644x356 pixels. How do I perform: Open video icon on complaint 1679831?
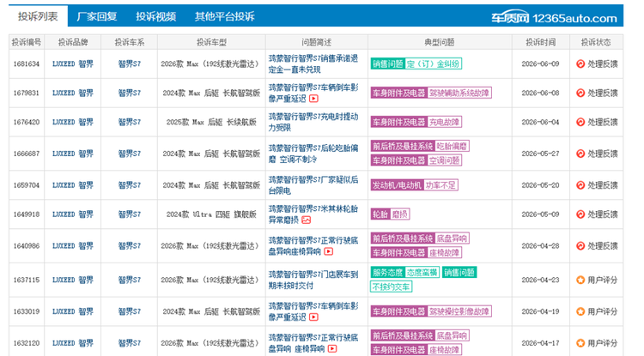(313, 99)
